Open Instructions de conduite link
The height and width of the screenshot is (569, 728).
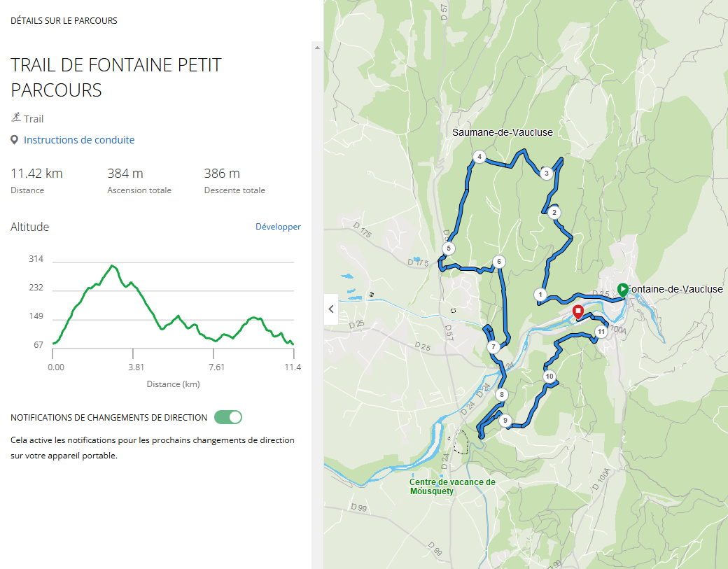(x=79, y=140)
